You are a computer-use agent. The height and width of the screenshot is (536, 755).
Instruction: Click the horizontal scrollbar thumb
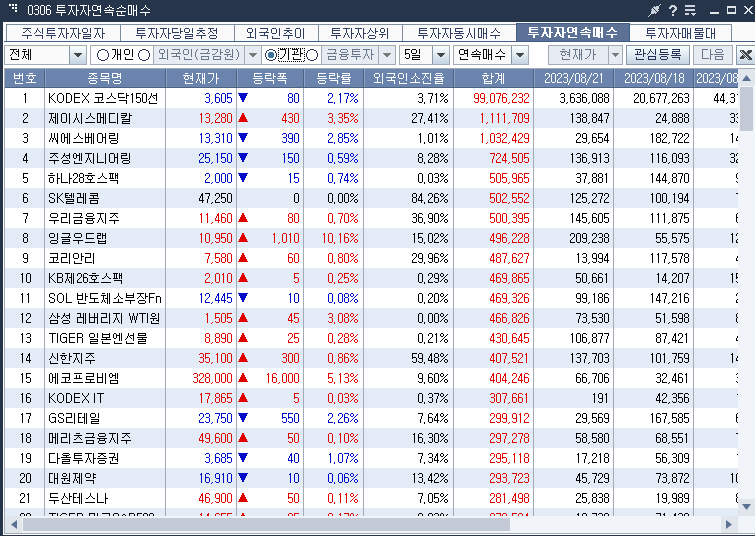click(266, 524)
